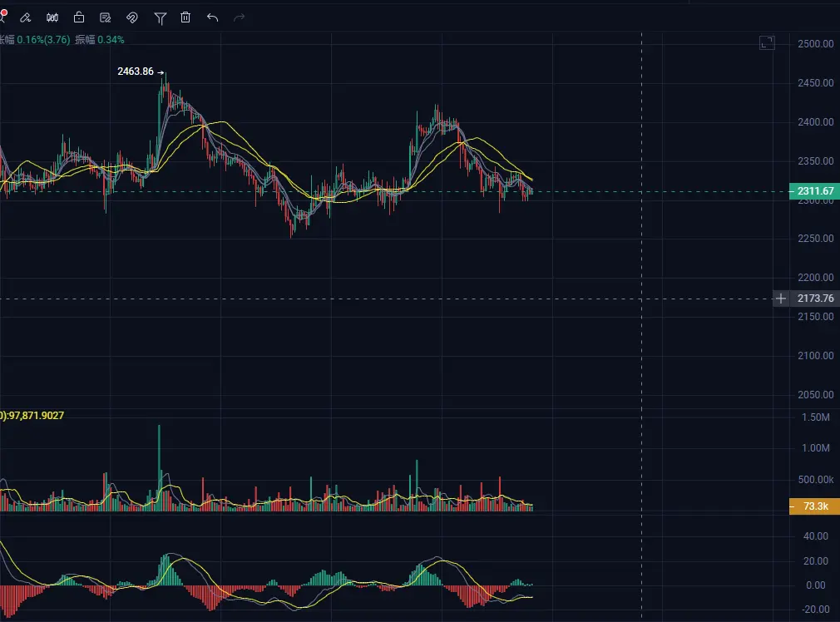Click the 2500.00 price axis label
Screen dimensions: 840x622
(815, 44)
